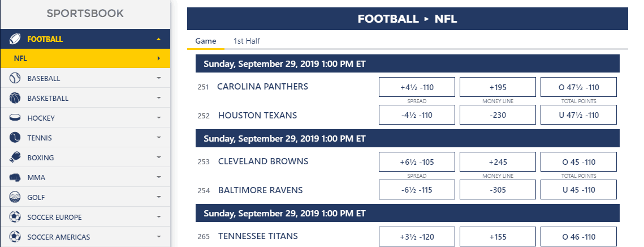Expand the Baseball dropdown arrow

pos(158,78)
